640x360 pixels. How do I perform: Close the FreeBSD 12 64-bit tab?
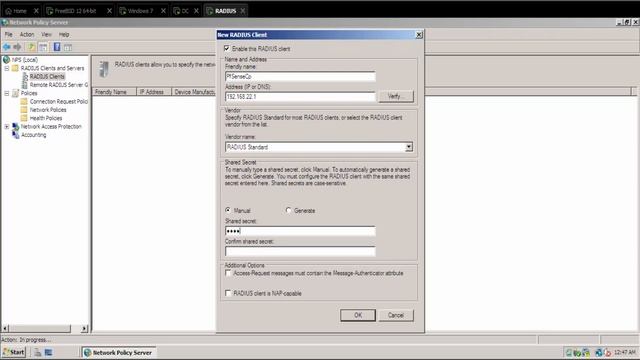point(109,11)
